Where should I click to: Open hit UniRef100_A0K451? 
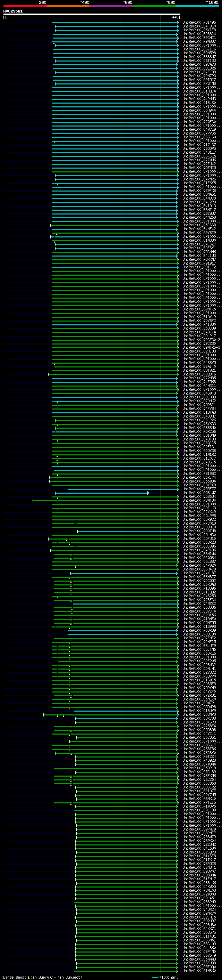(x=199, y=898)
